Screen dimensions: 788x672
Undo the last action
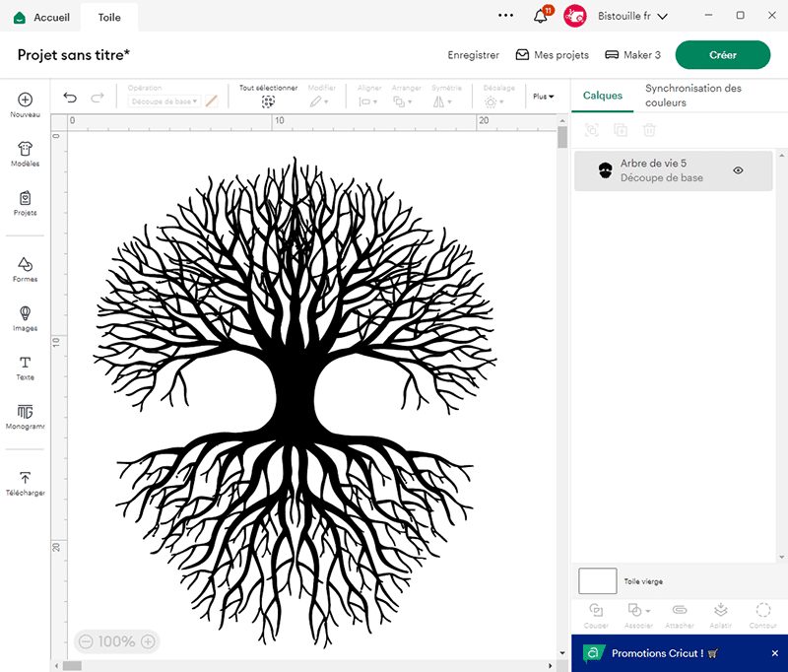point(70,98)
